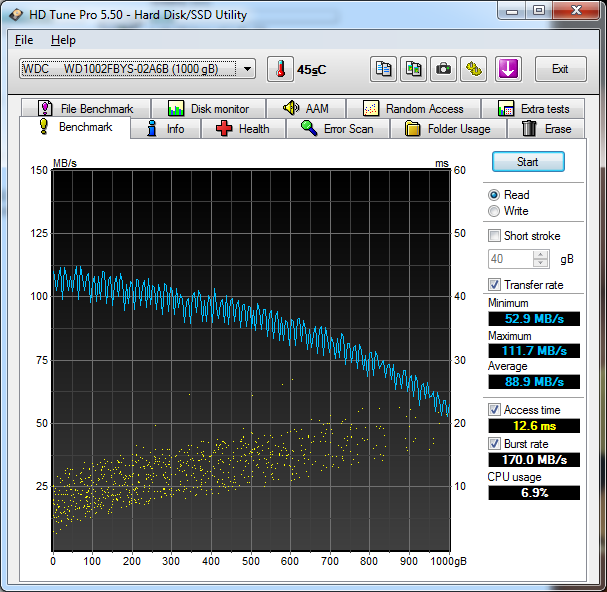Copy screenshot to clipboard icon
607x592 pixels.
[x=412, y=69]
